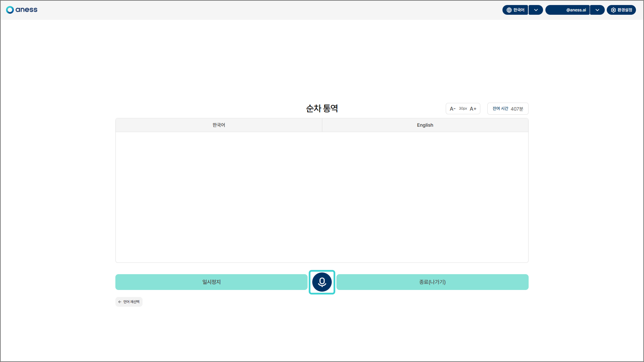
Task: Click 종료(나가기) to end and exit
Action: [432, 282]
